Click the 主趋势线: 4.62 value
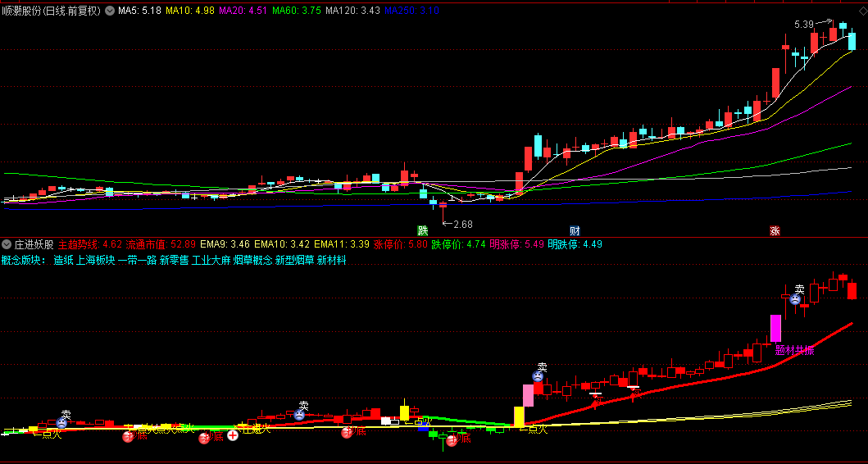Image resolution: width=868 pixels, height=464 pixels. [89, 244]
